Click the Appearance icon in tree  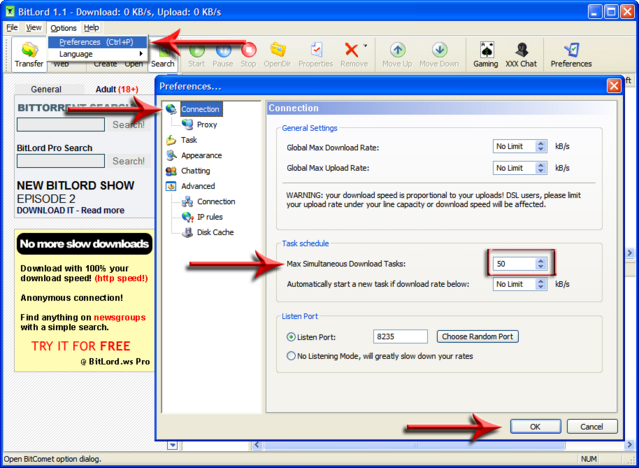[171, 155]
